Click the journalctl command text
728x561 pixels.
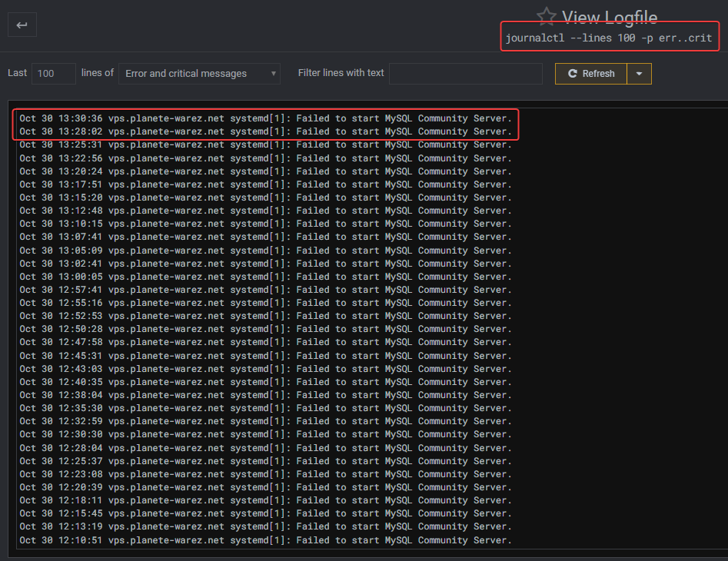(x=608, y=38)
